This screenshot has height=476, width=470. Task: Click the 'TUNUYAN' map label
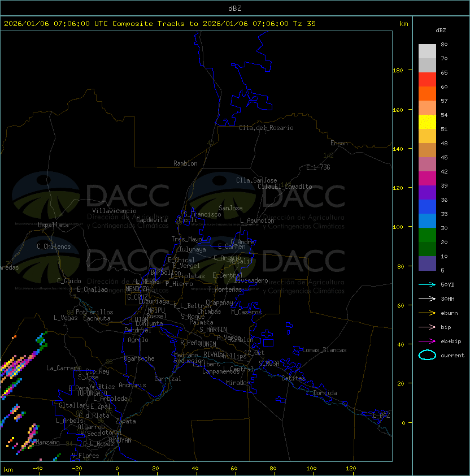point(120,440)
